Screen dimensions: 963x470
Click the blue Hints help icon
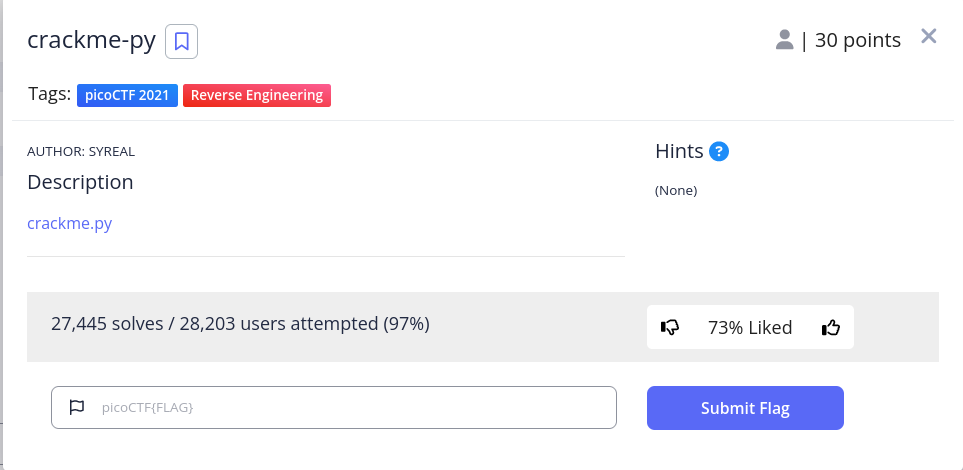pos(719,151)
